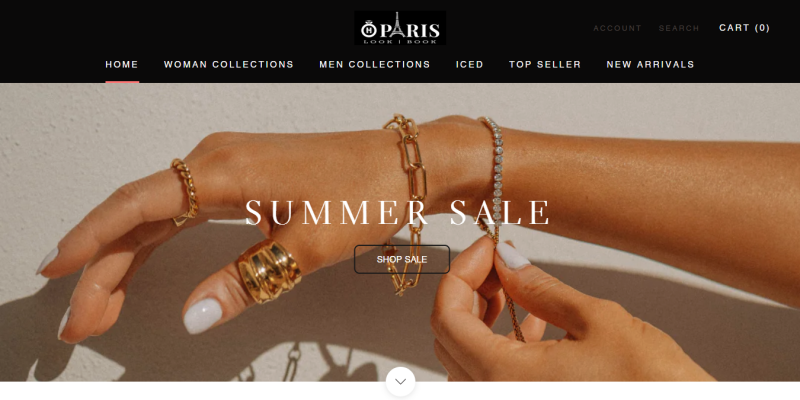
Task: Click the chunky gold ring on the thumb
Action: point(269,271)
